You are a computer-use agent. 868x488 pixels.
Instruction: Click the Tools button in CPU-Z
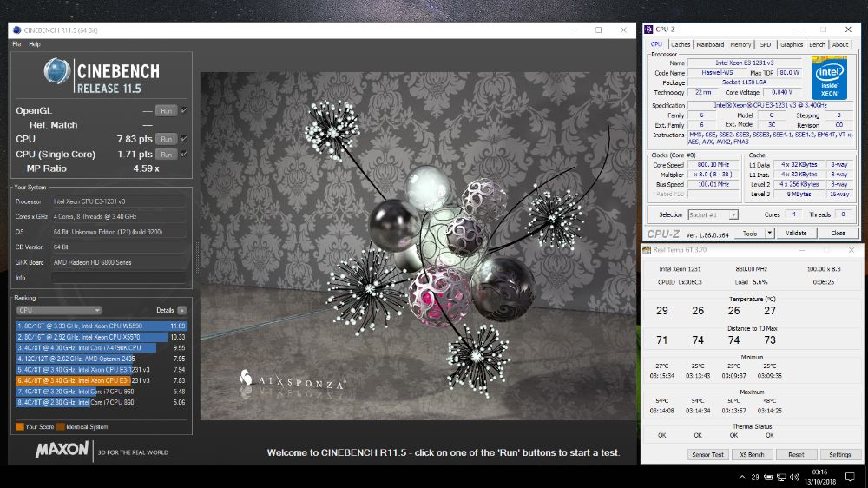coord(750,234)
